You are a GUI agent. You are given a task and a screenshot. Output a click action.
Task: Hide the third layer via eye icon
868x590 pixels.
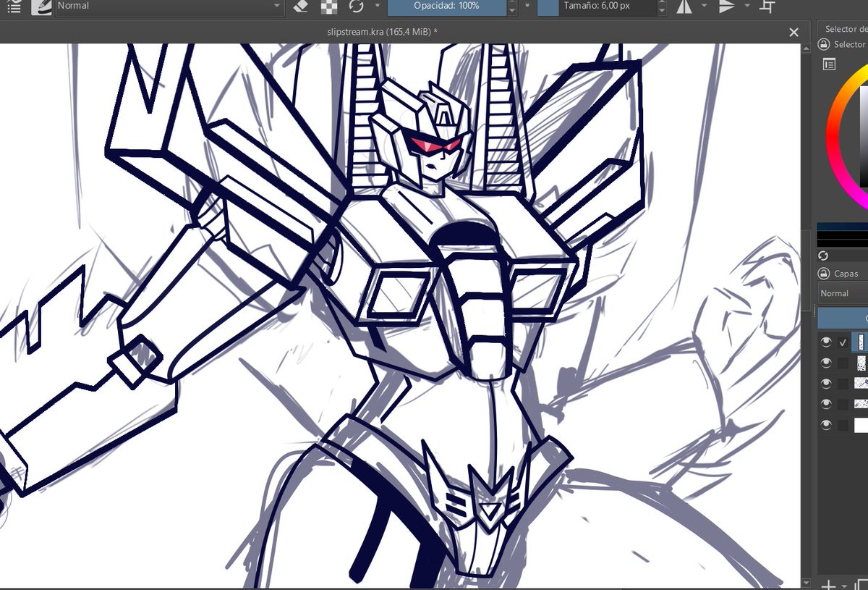tap(826, 383)
